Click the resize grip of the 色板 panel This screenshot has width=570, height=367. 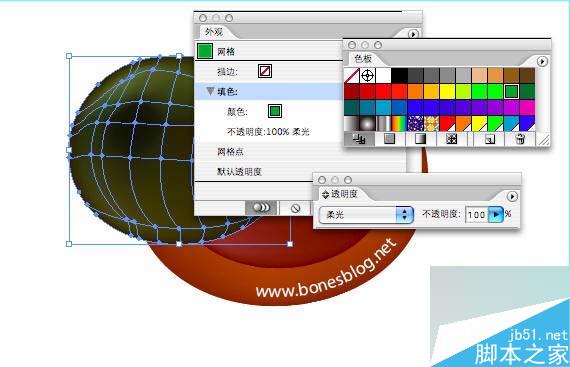[543, 140]
